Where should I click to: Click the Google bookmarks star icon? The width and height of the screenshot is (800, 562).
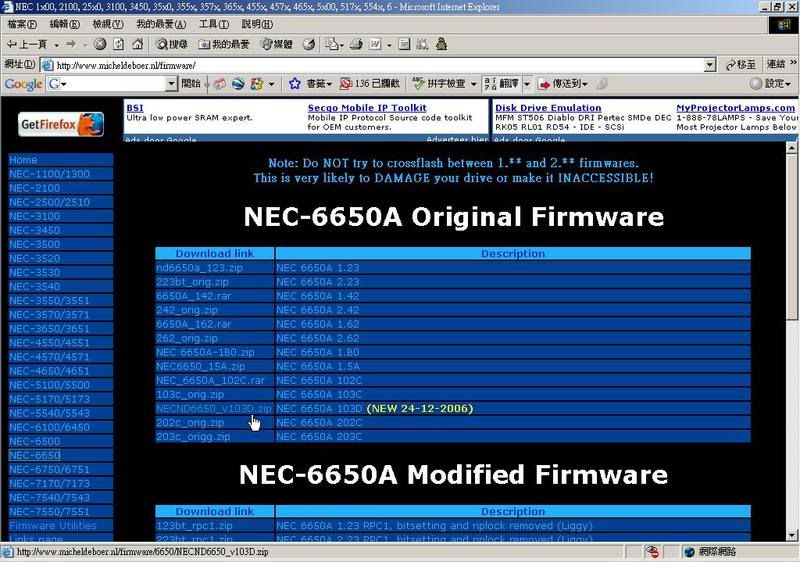click(x=294, y=84)
